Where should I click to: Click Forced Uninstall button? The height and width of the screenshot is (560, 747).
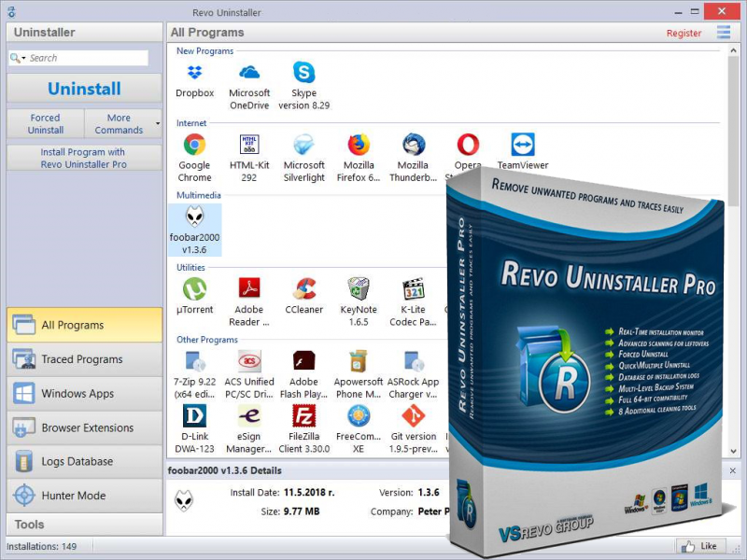46,123
